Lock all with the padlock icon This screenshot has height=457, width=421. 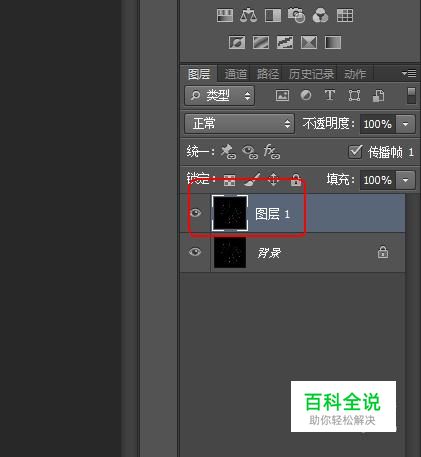click(x=296, y=180)
